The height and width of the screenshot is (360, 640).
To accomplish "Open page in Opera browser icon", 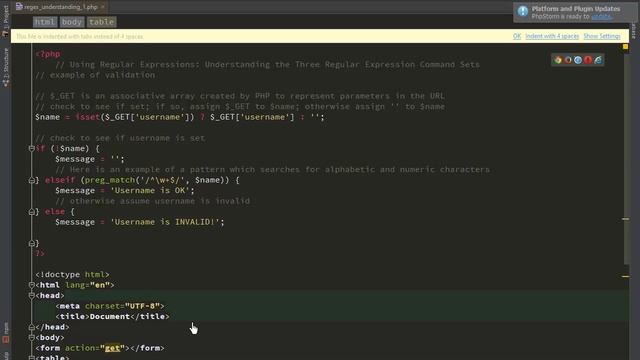I will pos(588,60).
